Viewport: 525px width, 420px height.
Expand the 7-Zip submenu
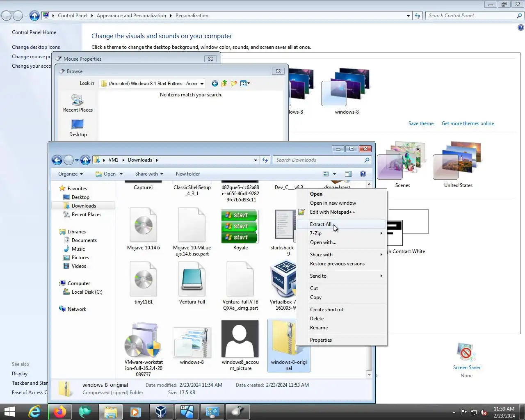click(x=341, y=233)
